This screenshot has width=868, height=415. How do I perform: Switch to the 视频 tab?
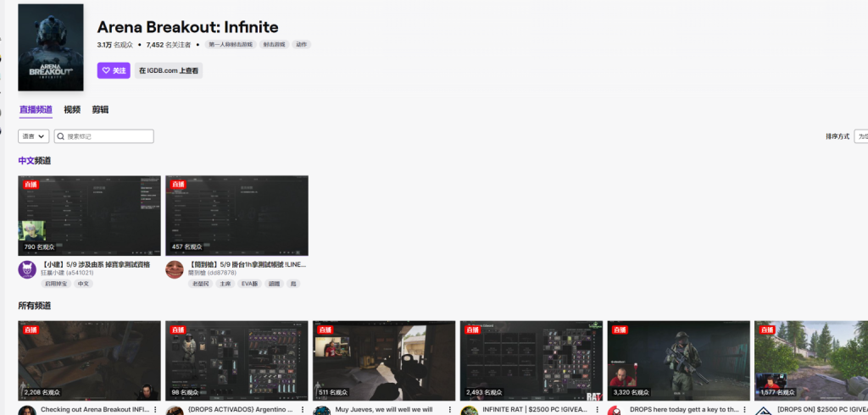tap(72, 109)
